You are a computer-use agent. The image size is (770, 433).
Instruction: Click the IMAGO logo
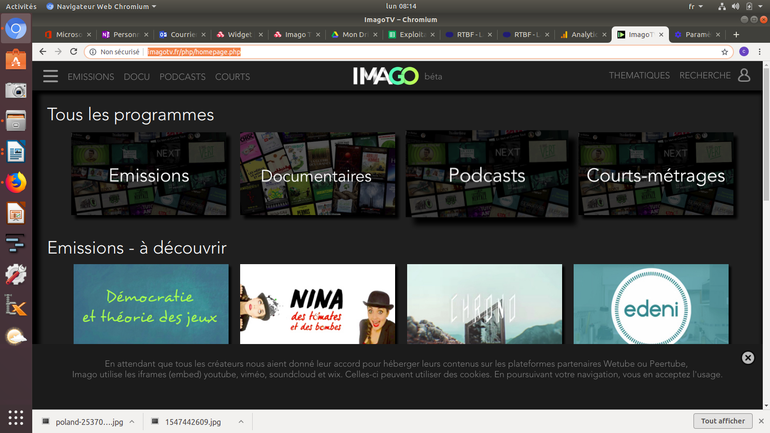(385, 76)
